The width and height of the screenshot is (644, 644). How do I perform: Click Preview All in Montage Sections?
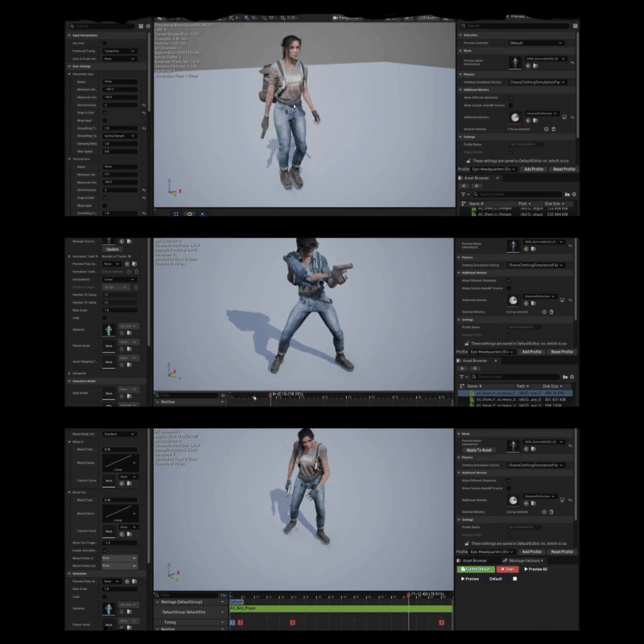535,569
